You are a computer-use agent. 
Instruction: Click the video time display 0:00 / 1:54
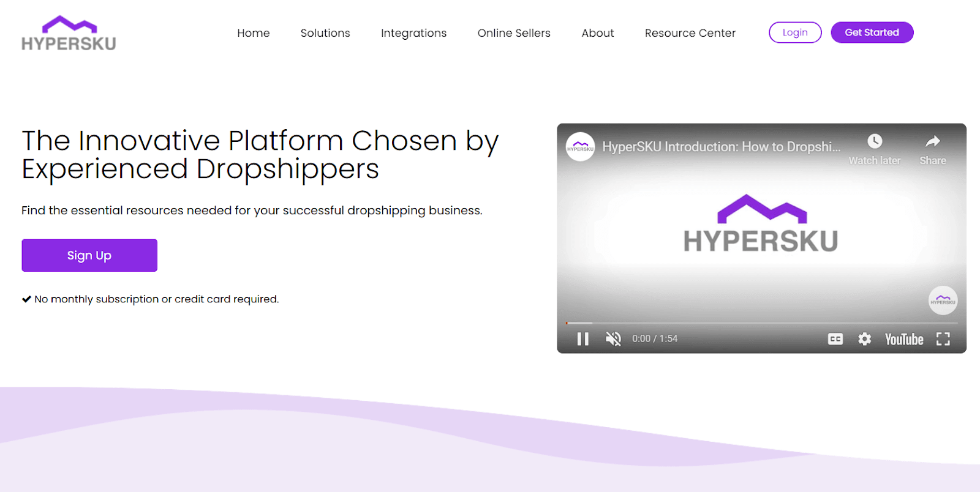click(x=655, y=339)
